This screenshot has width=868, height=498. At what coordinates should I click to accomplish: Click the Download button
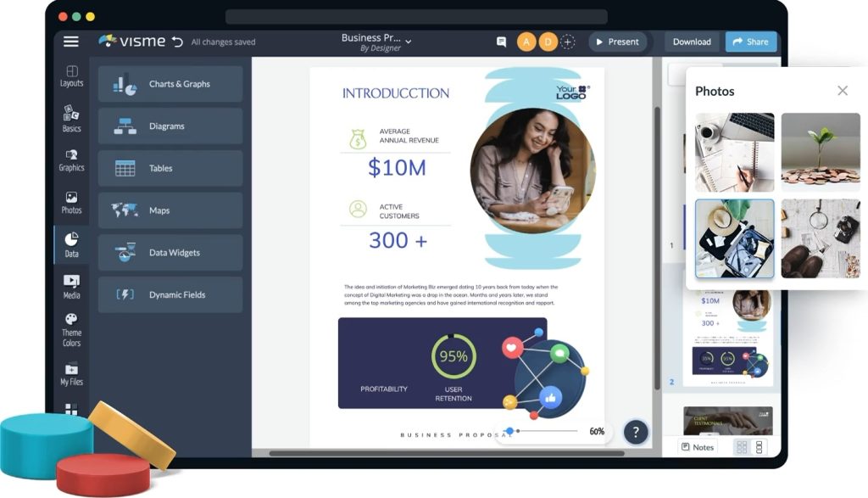692,42
